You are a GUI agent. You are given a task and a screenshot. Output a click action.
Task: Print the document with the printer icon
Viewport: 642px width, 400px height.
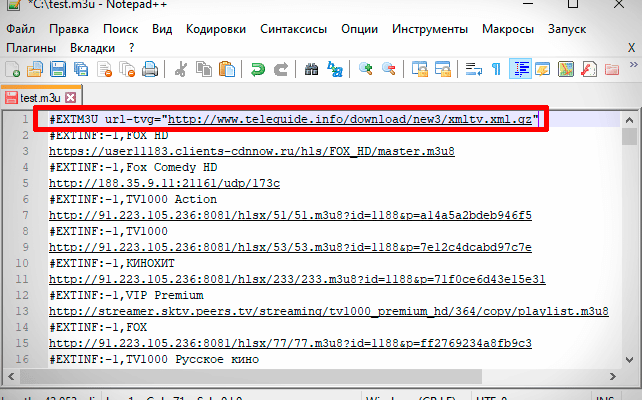click(150, 69)
